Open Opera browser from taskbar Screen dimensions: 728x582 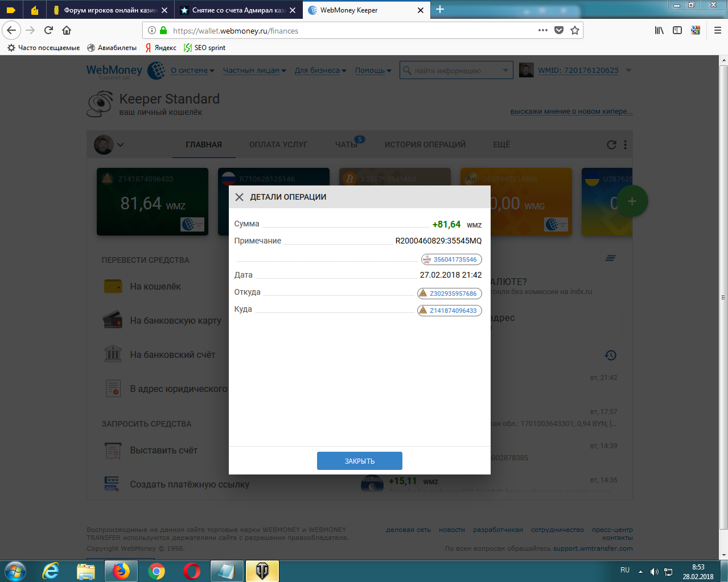(x=192, y=571)
